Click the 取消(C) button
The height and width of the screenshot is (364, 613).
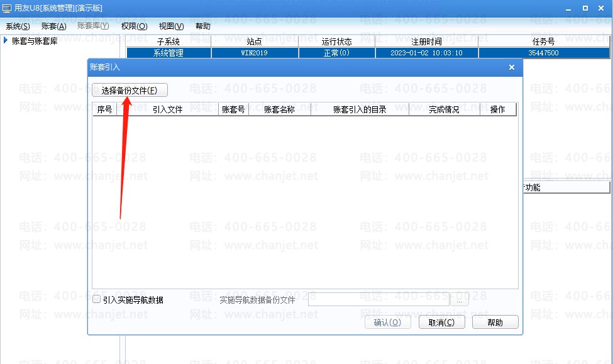pyautogui.click(x=441, y=323)
